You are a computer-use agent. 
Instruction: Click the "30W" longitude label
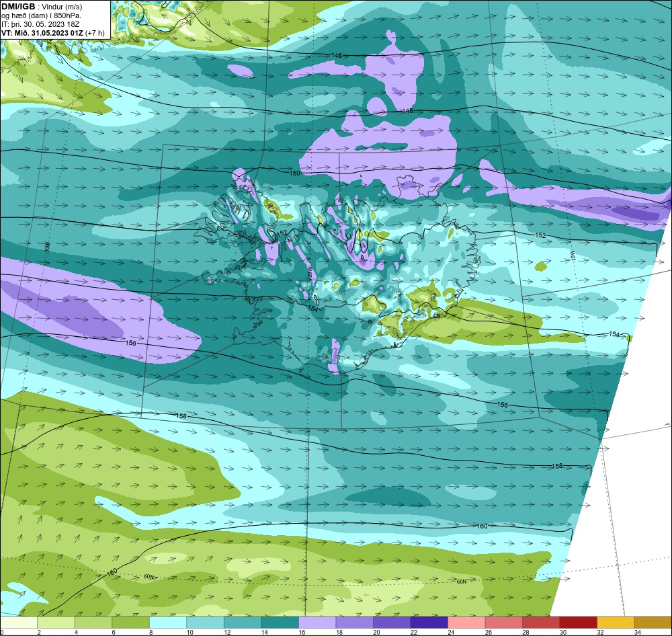pyautogui.click(x=47, y=247)
